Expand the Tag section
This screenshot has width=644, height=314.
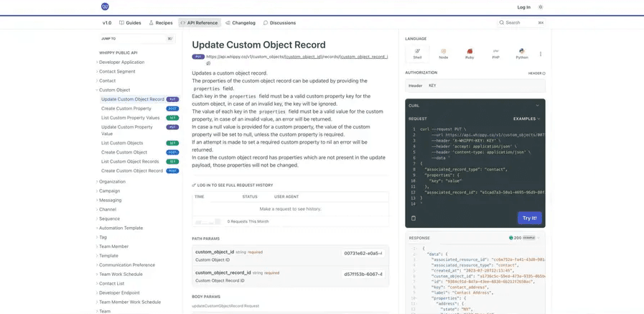tap(103, 237)
